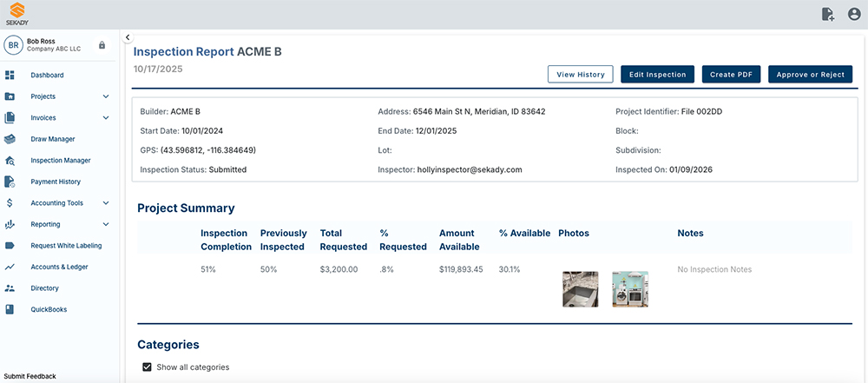Open the sink inspection photo thumbnail

pos(580,289)
